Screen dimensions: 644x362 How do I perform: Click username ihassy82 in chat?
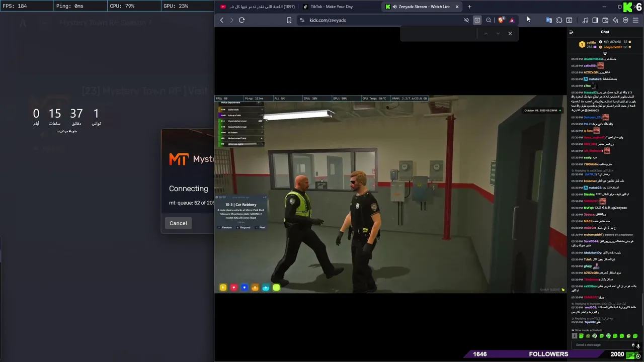pos(590,93)
